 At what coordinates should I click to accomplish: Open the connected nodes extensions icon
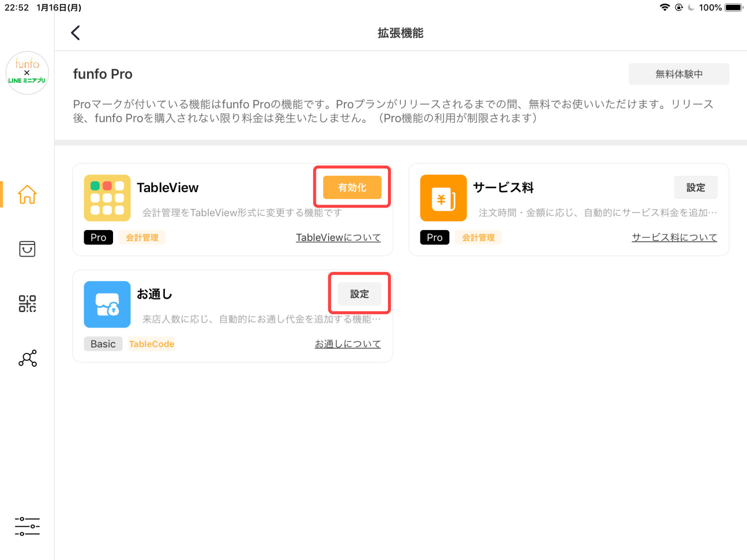tap(27, 358)
